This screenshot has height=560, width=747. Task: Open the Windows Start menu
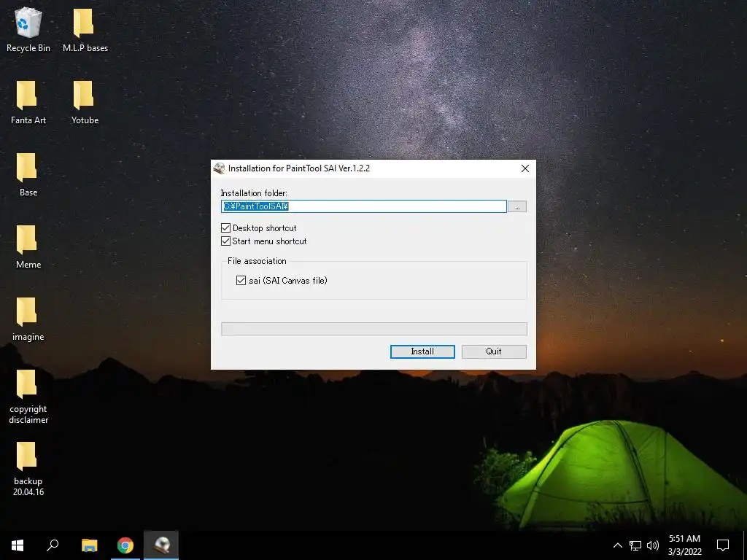[x=18, y=545]
